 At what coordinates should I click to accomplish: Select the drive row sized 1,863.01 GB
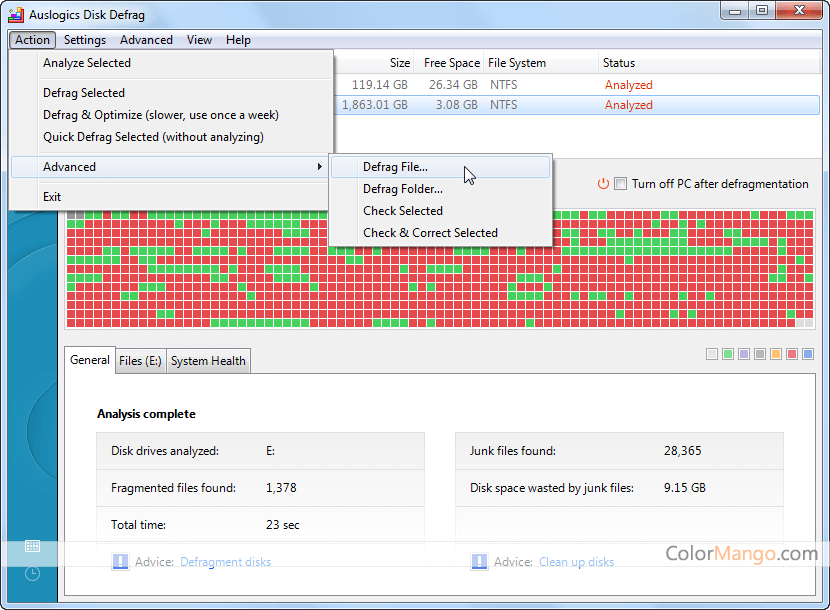576,105
